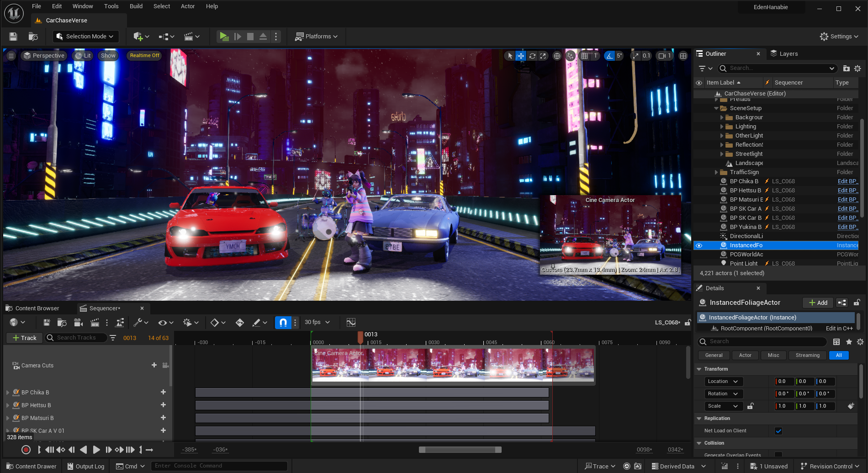
Task: Switch to the Layers tab
Action: [x=784, y=54]
